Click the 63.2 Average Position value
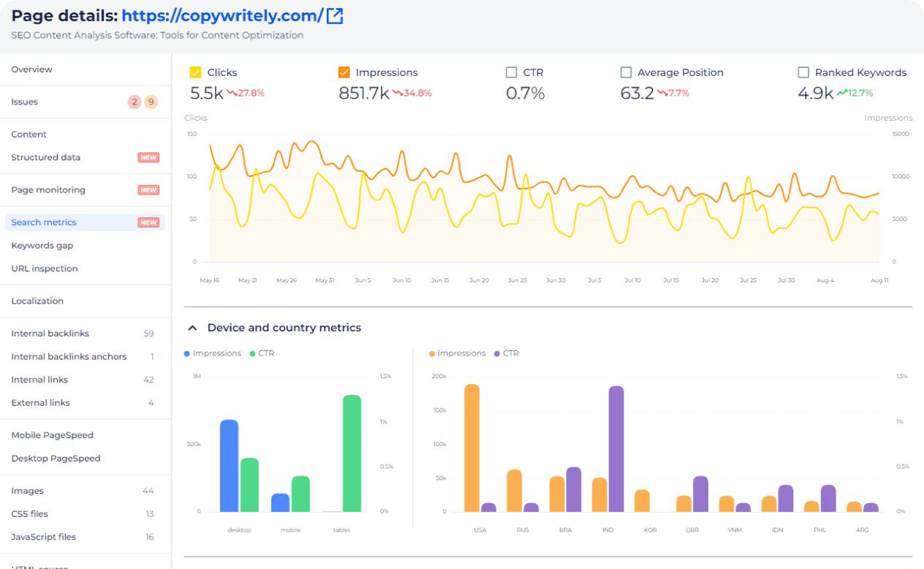Image resolution: width=924 pixels, height=569 pixels. [637, 94]
